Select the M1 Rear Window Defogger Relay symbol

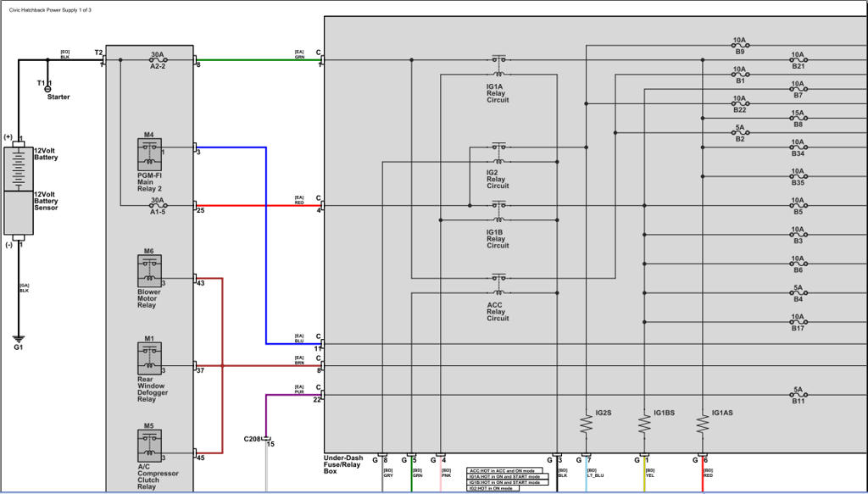tap(149, 358)
